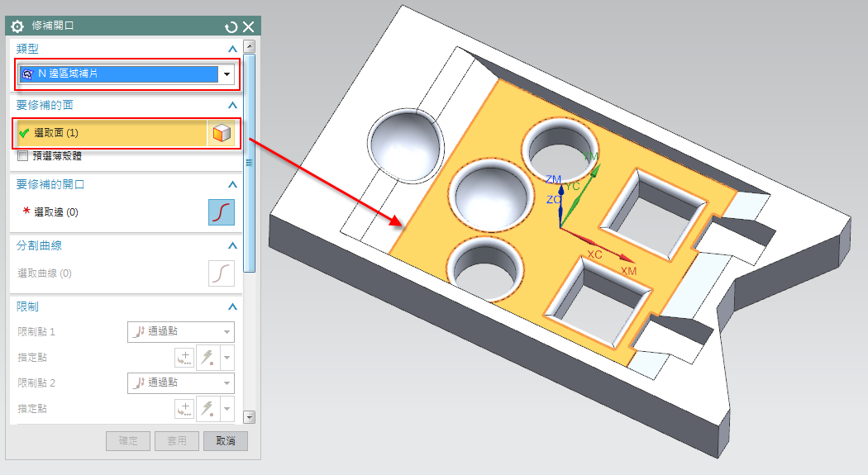Screen dimensions: 868x475
Task: Reset the 修補開口 dialog
Action: (x=231, y=26)
